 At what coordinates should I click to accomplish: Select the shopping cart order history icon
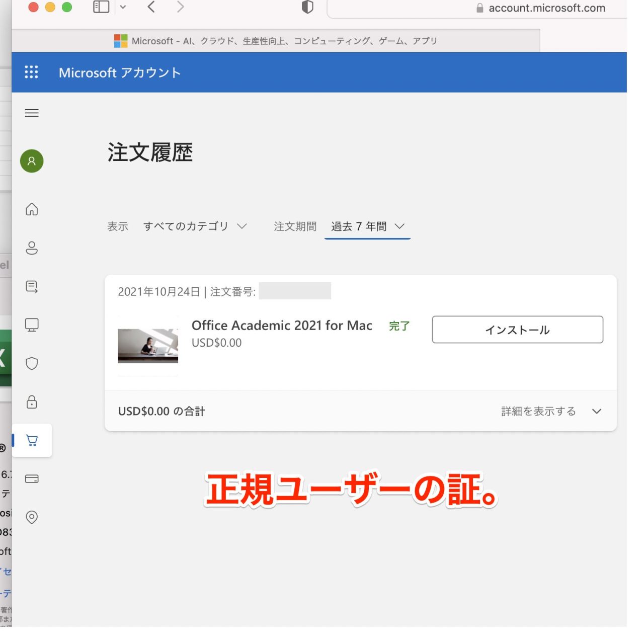(32, 441)
